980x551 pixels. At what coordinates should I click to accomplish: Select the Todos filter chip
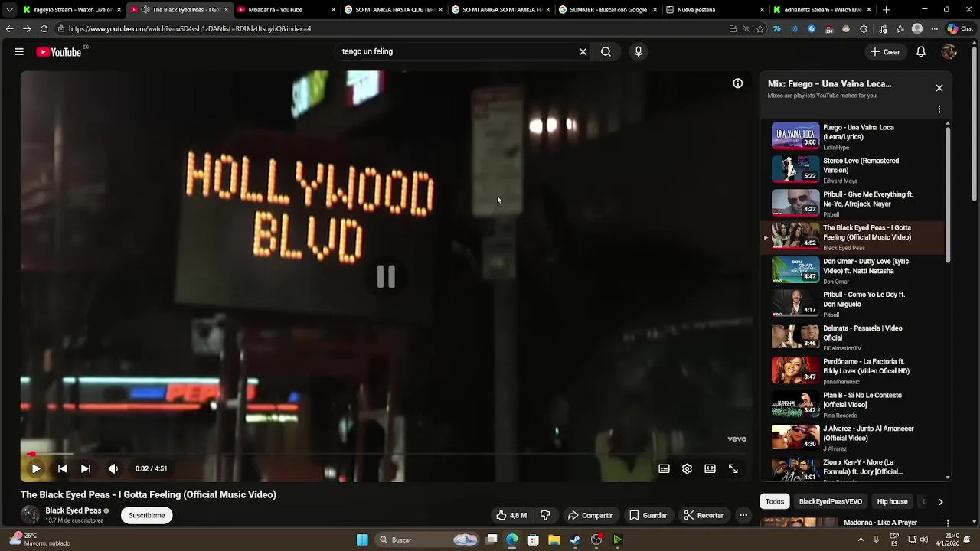(775, 502)
